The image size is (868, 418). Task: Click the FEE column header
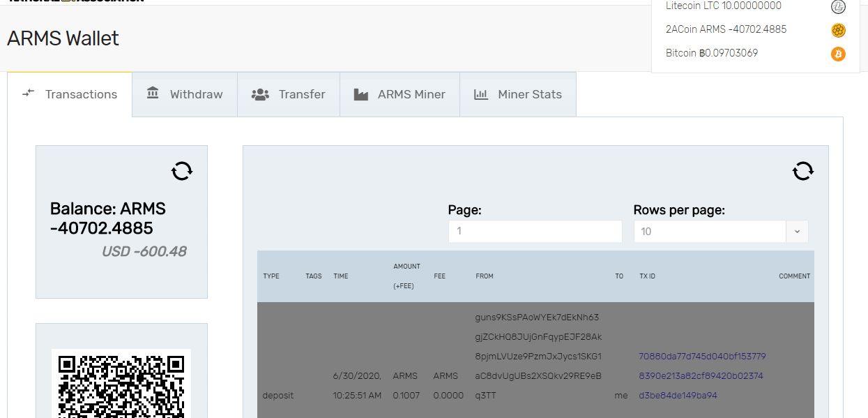(x=439, y=276)
